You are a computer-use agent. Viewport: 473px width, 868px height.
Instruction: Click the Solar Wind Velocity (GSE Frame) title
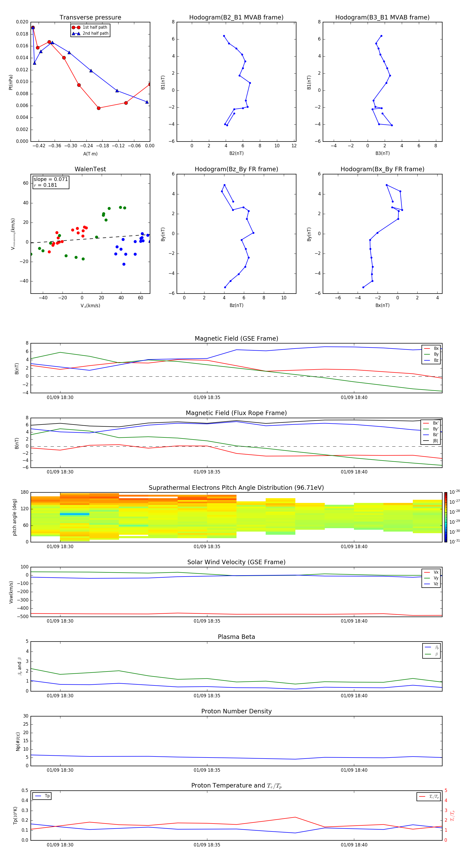tap(236, 562)
